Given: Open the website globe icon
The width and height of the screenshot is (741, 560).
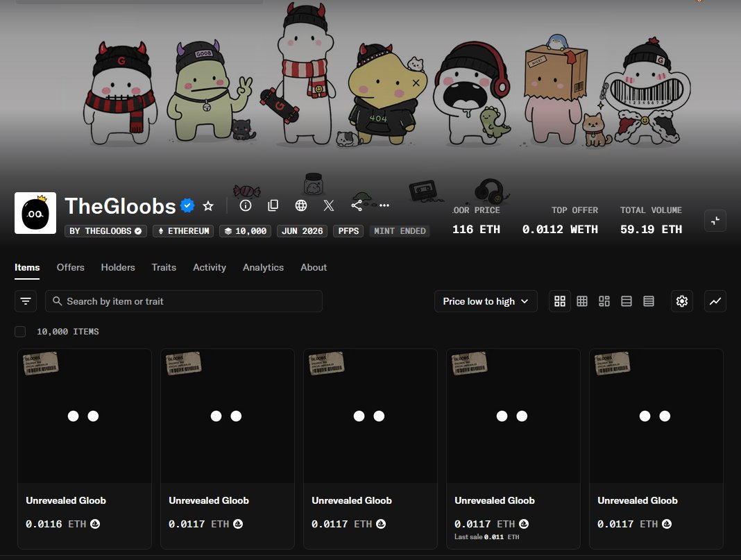Looking at the screenshot, I should coord(301,205).
